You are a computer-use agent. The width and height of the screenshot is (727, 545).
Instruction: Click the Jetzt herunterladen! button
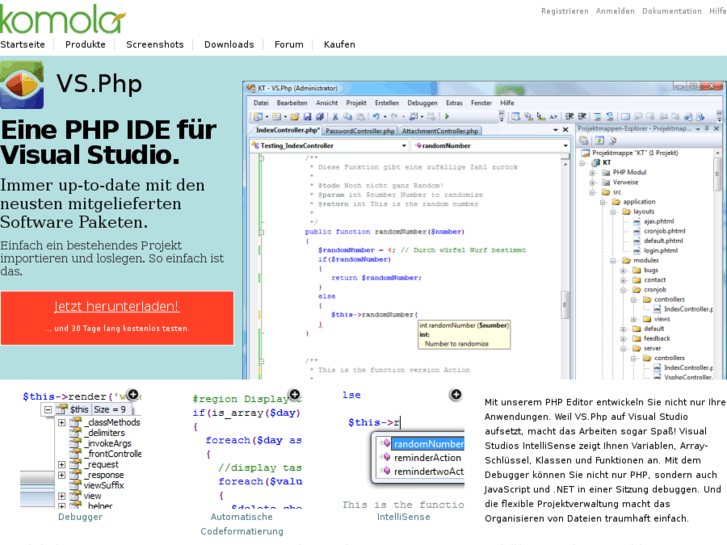[117, 318]
